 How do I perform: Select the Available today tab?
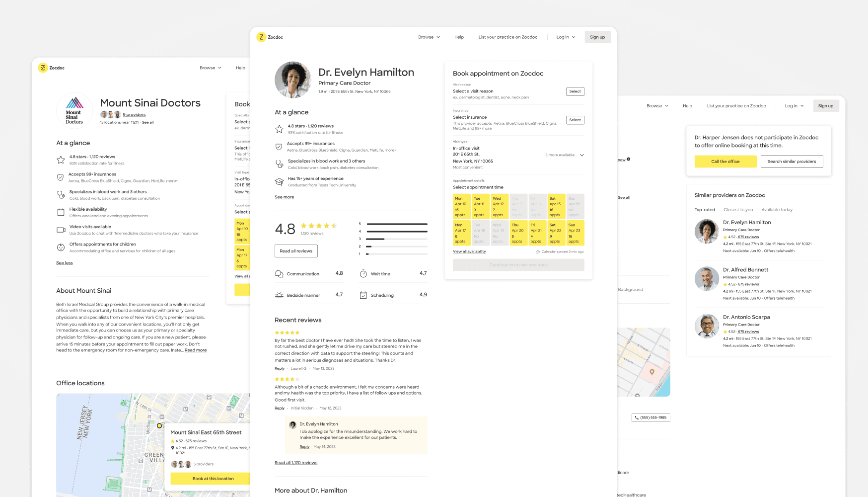click(x=777, y=210)
